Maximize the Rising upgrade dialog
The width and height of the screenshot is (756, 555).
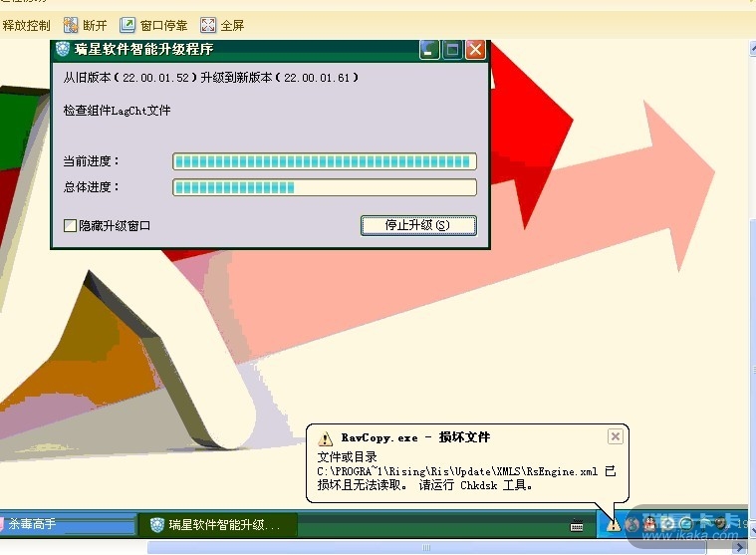[x=452, y=49]
